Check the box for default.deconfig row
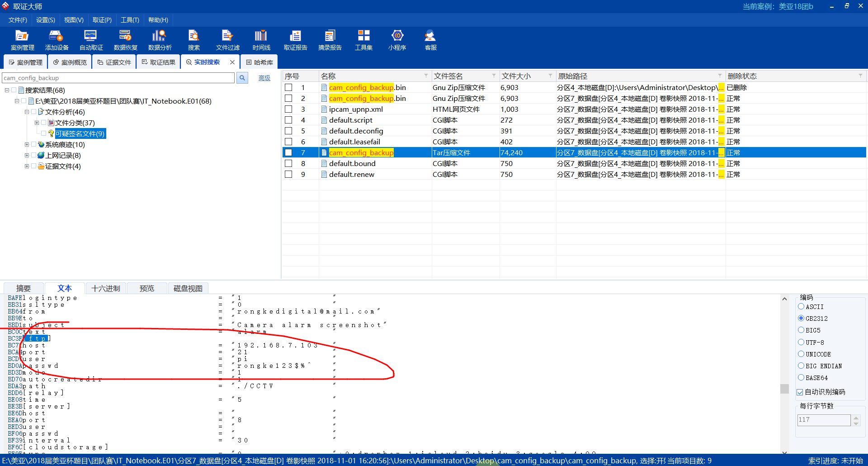 click(288, 131)
